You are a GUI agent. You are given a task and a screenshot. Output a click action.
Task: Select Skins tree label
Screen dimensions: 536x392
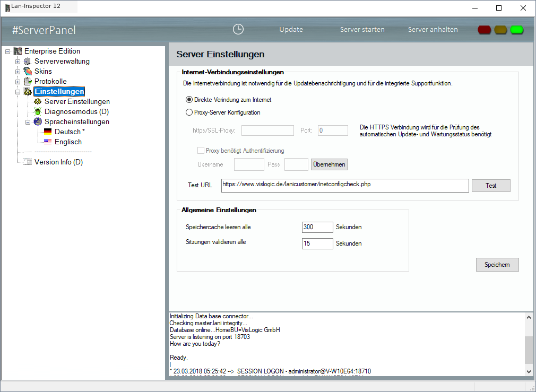pyautogui.click(x=43, y=72)
